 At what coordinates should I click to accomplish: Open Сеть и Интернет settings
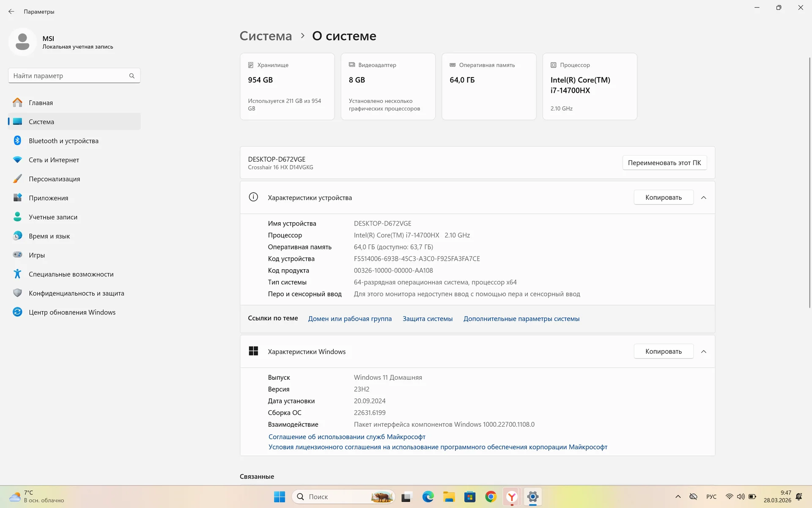74,160
